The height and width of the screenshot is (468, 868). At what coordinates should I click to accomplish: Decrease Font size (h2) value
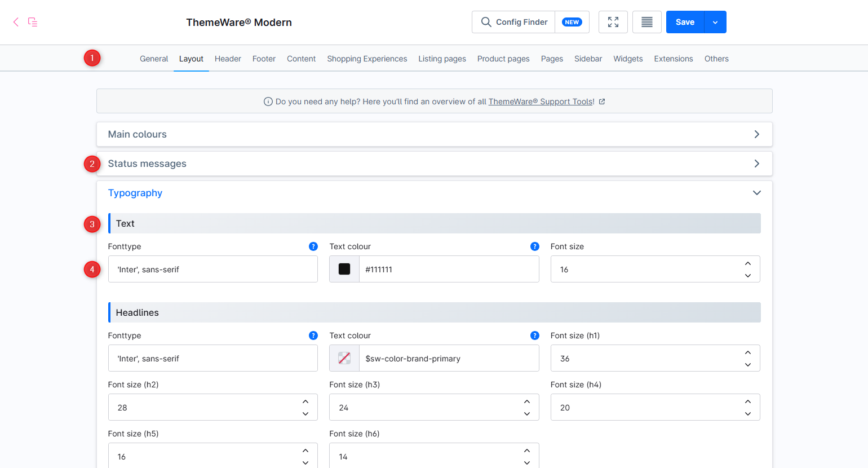305,414
